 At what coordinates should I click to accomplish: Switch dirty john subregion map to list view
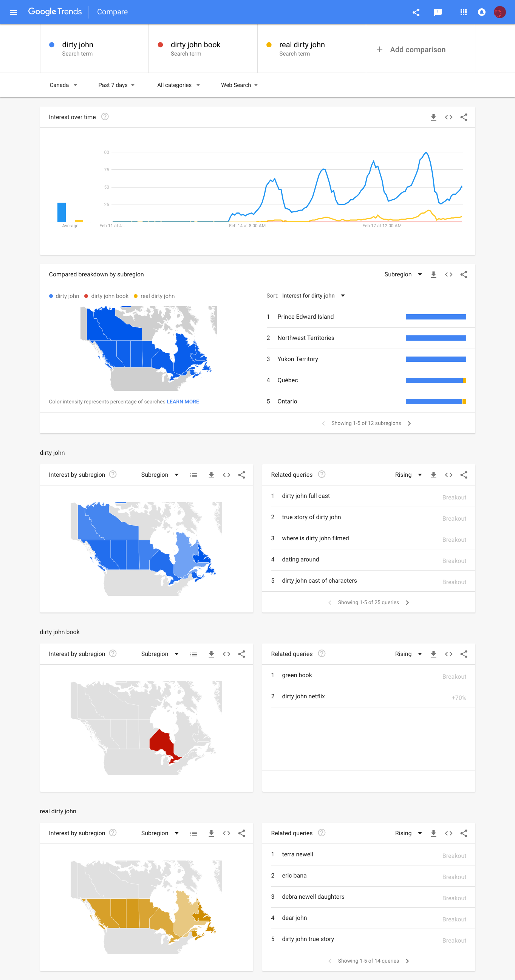(194, 475)
